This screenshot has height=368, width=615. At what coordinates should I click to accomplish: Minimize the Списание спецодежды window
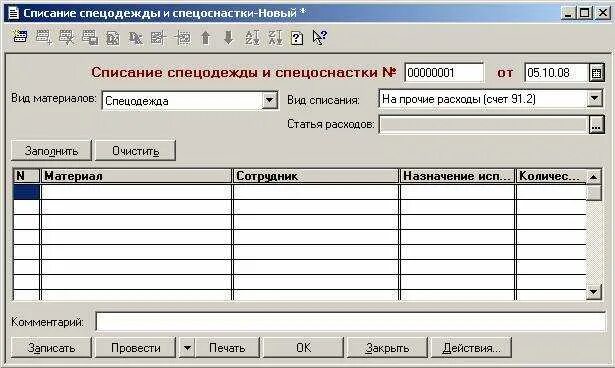point(568,13)
